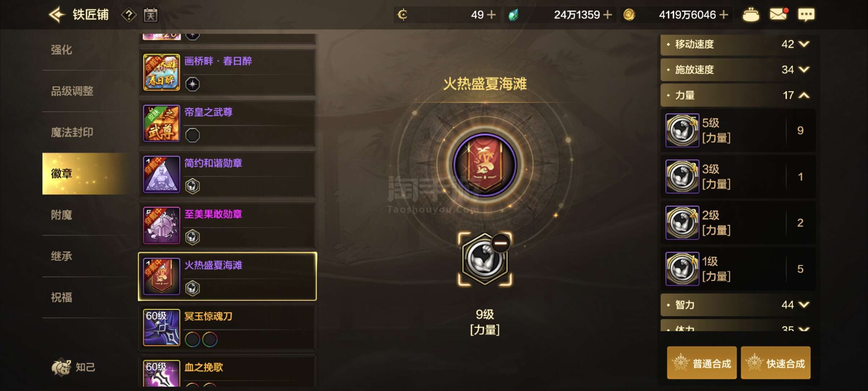Select 帝皇之武尊 in equipment list
The image size is (868, 391).
(x=227, y=123)
